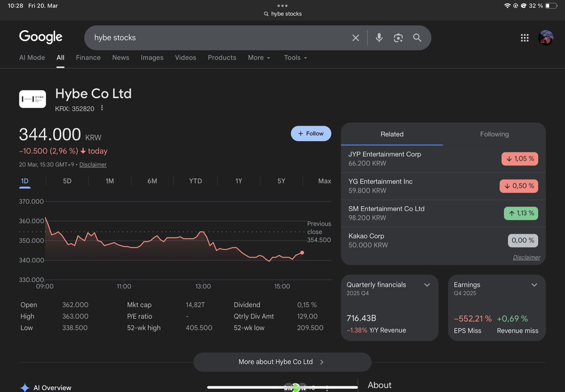Click the chart's latest price endpoint dot
565x392 pixels.
pyautogui.click(x=302, y=253)
